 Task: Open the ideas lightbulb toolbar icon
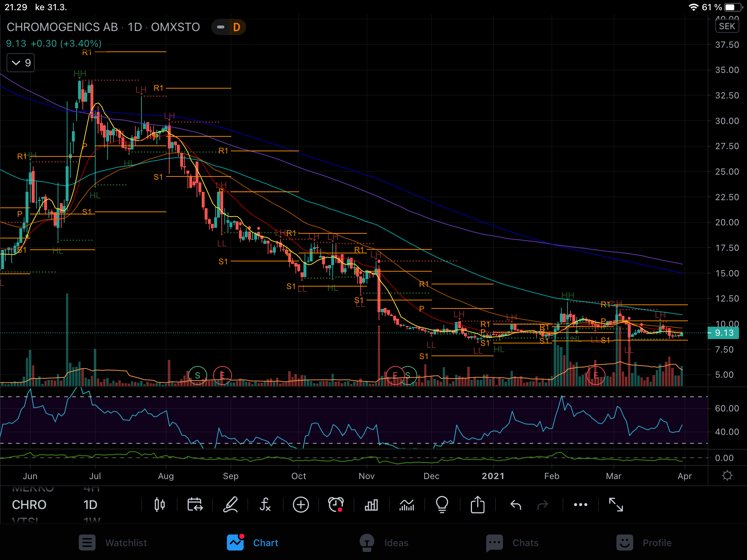click(442, 505)
